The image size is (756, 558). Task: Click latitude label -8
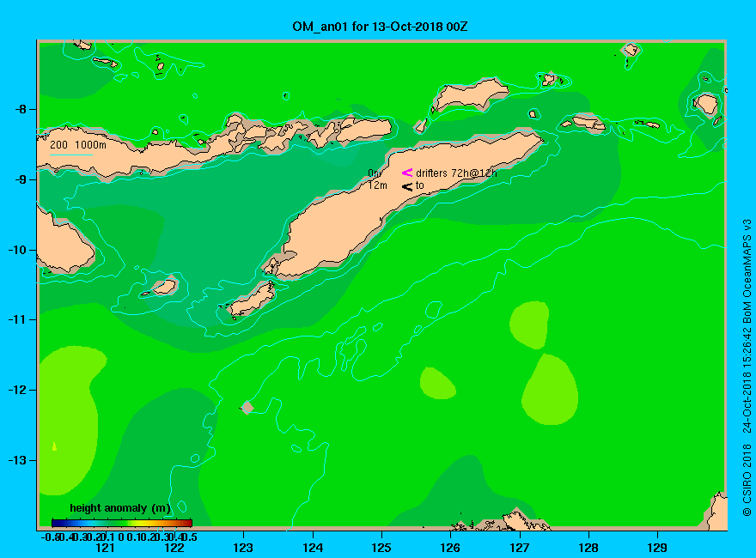pos(21,109)
